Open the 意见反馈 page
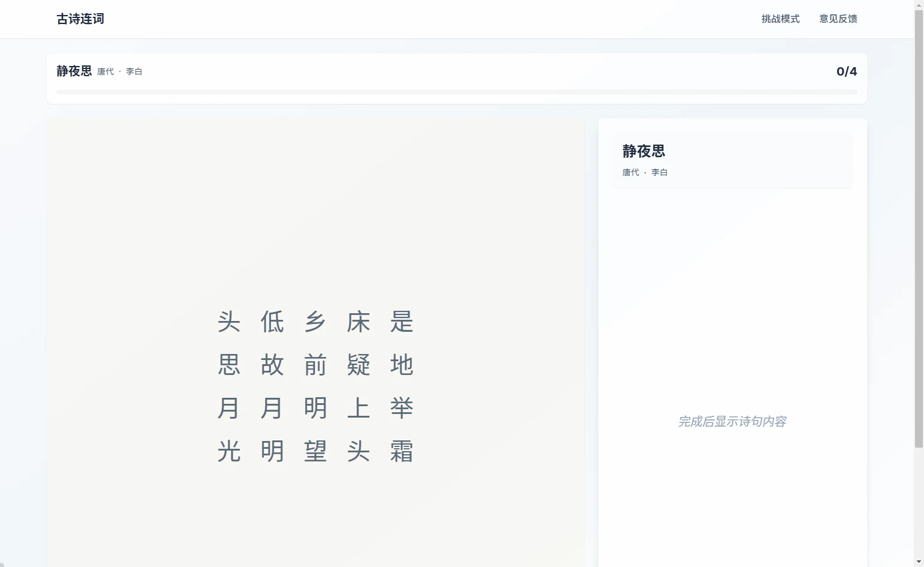 point(838,19)
